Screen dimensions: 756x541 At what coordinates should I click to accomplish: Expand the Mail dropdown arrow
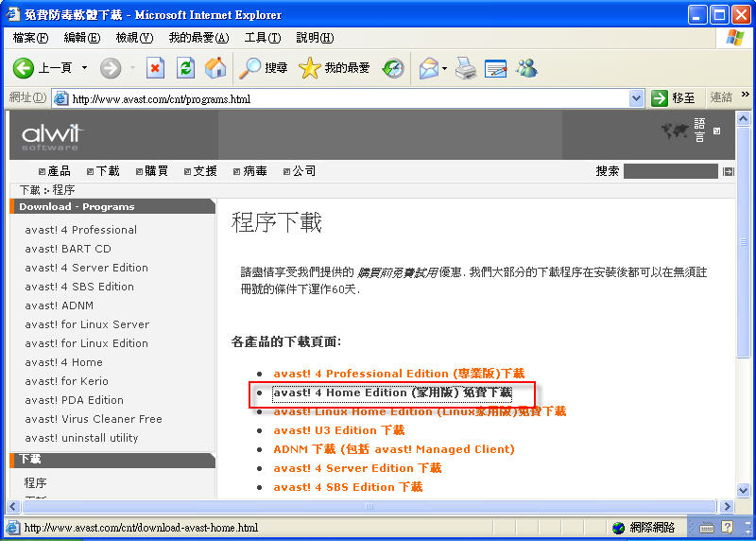[444, 68]
